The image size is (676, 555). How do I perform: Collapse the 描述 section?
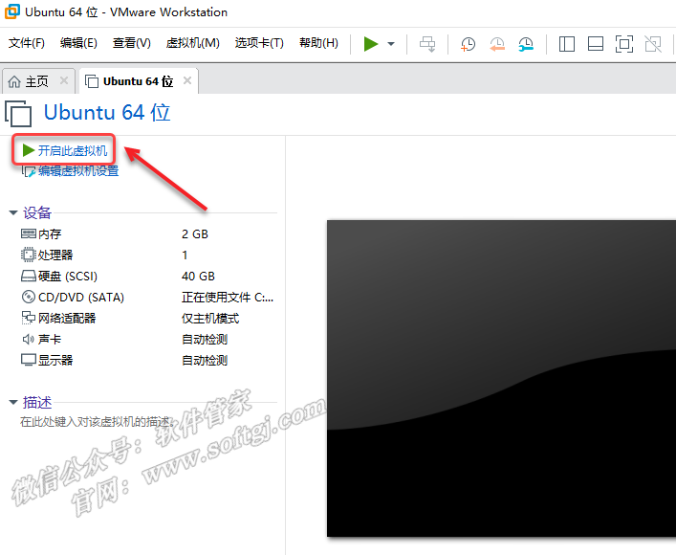pos(13,402)
